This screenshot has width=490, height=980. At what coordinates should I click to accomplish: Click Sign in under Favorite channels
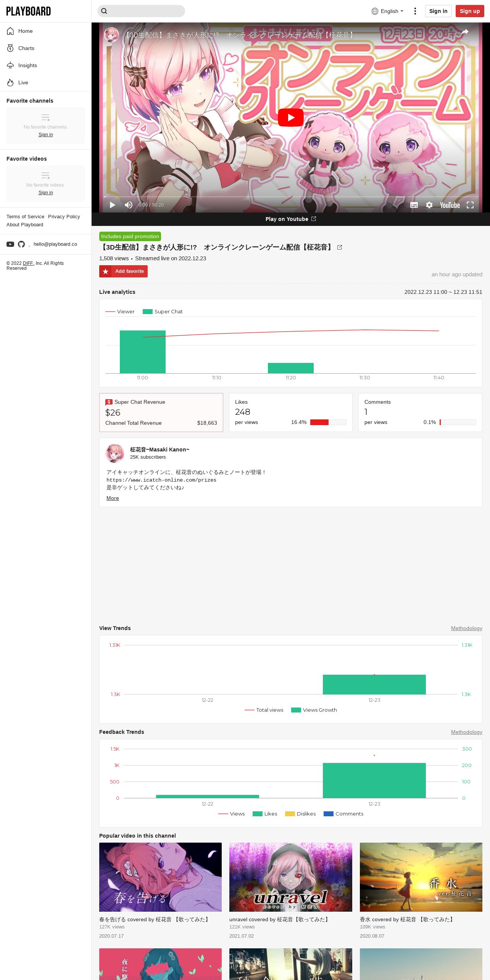pyautogui.click(x=45, y=135)
